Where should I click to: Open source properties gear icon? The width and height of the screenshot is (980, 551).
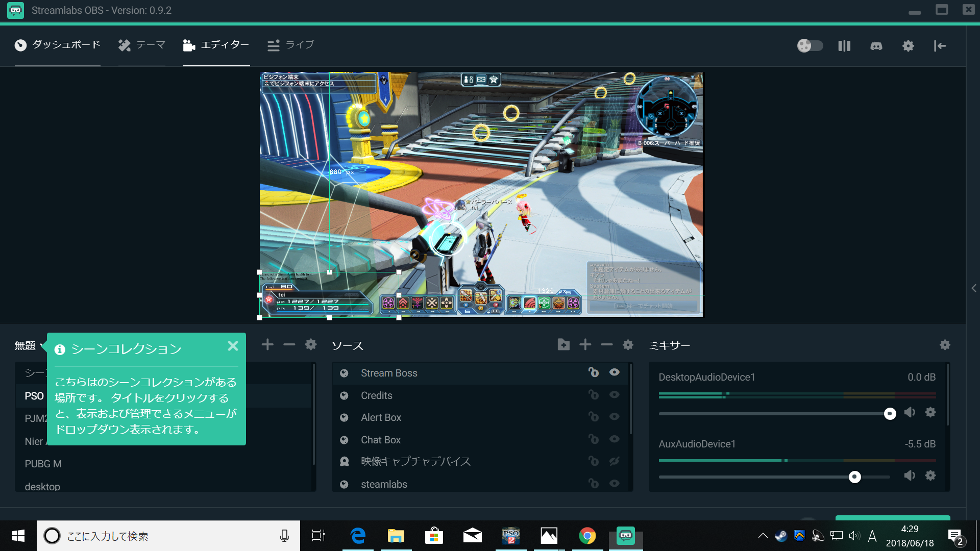coord(628,345)
